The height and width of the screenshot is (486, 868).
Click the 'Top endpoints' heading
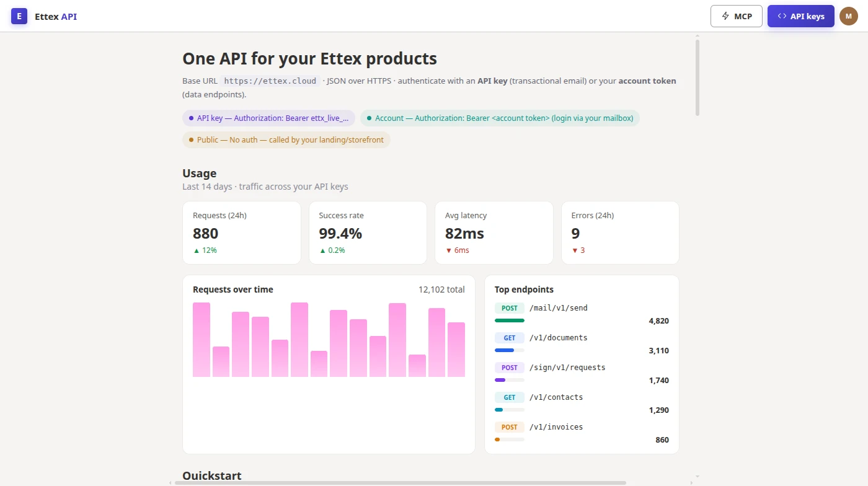click(x=524, y=289)
